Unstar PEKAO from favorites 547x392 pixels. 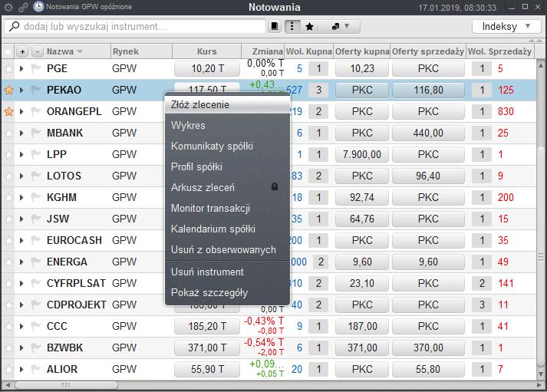[8, 90]
